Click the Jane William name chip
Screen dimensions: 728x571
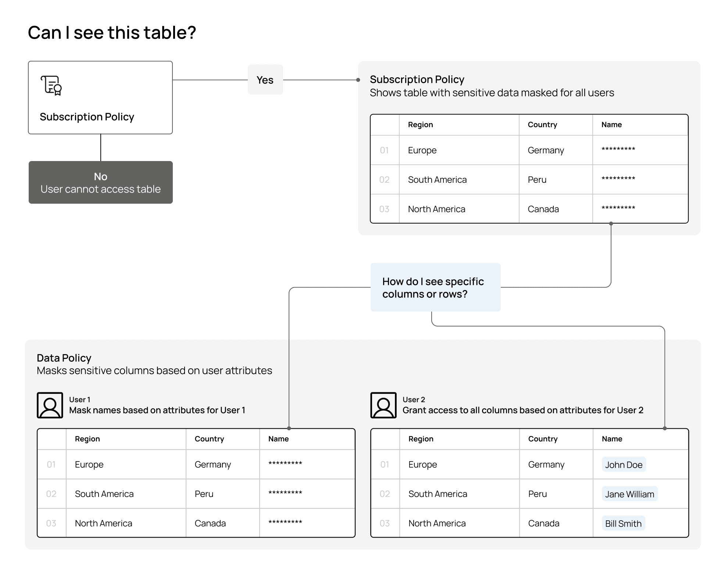click(629, 494)
